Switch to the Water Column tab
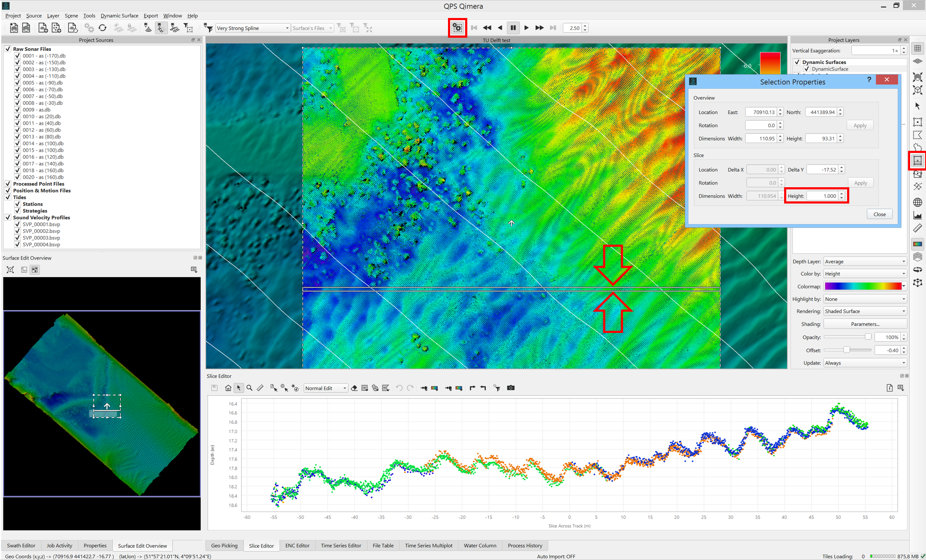This screenshot has height=560, width=926. (x=480, y=545)
